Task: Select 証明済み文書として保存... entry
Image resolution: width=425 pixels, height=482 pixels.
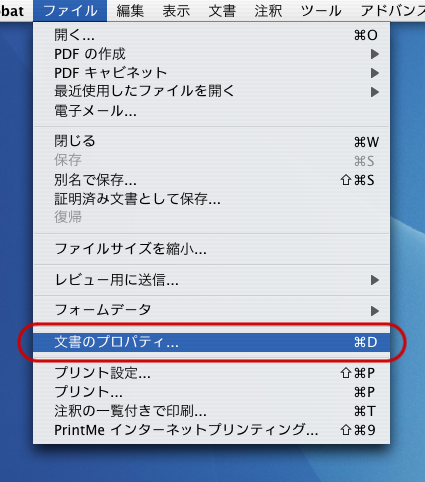Action: [211, 199]
